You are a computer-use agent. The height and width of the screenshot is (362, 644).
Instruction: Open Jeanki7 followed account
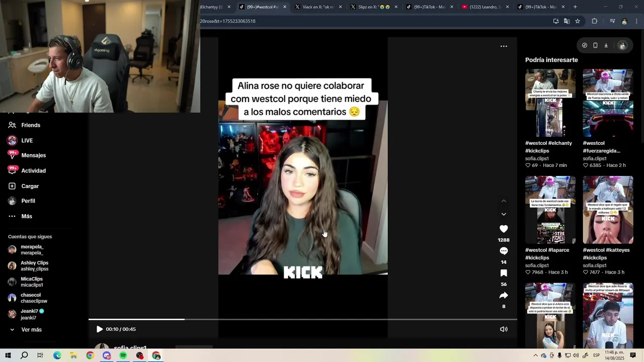pyautogui.click(x=31, y=314)
